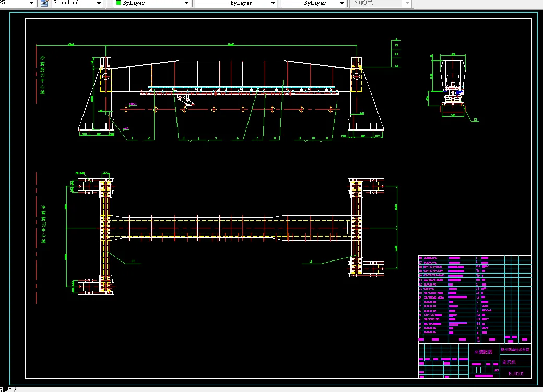Expand the lineweight ByLayer dropdown
This screenshot has height=392, width=543.
click(x=341, y=3)
